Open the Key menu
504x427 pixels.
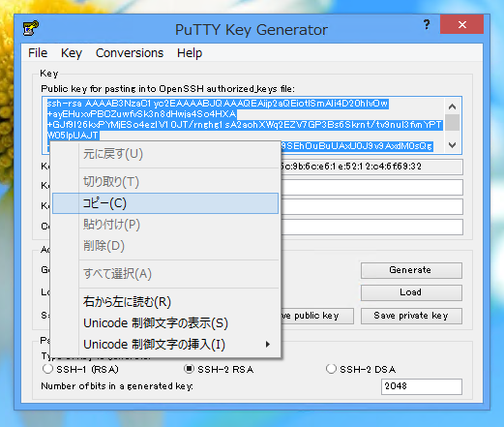click(72, 53)
